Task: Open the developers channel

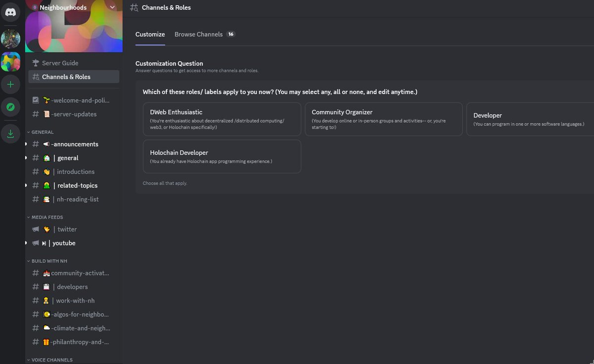Action: 74,287
